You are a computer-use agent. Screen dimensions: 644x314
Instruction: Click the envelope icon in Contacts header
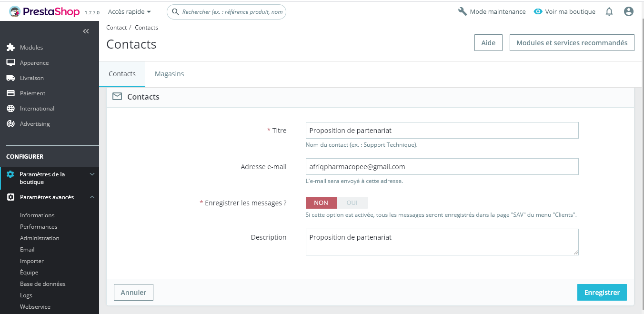(x=117, y=97)
